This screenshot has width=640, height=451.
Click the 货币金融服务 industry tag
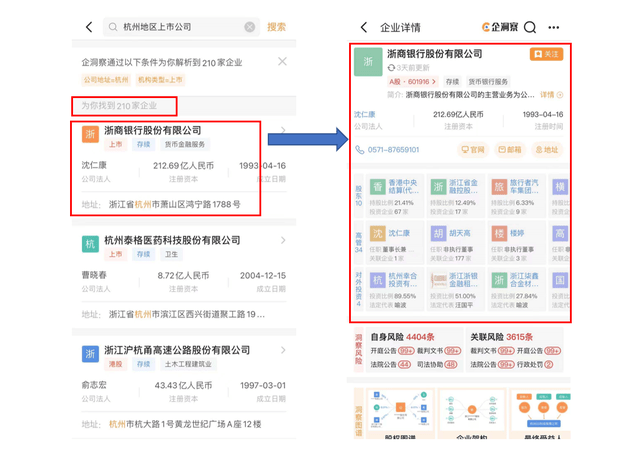point(184,144)
